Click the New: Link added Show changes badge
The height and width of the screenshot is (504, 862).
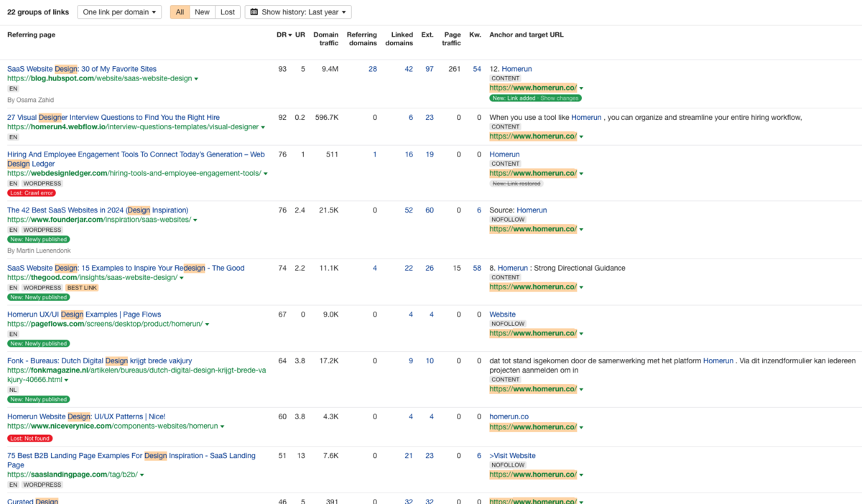535,98
